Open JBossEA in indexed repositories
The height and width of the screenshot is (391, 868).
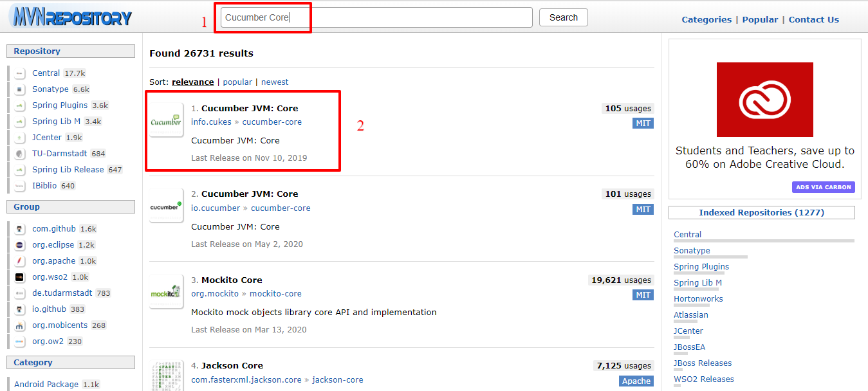689,347
